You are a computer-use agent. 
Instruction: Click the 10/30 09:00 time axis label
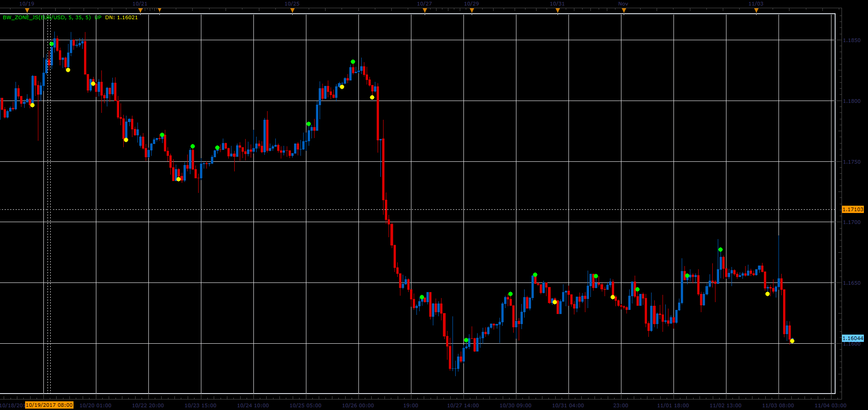coord(516,405)
